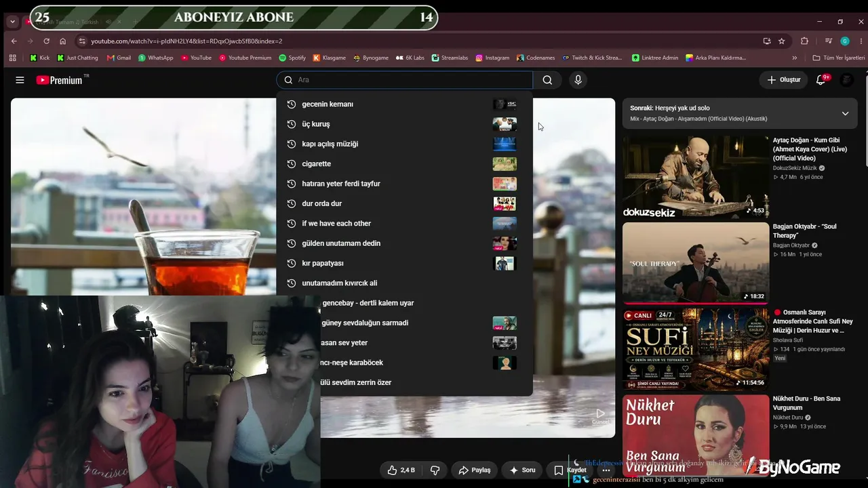868x488 pixels.
Task: Open the browser home page
Action: point(62,41)
